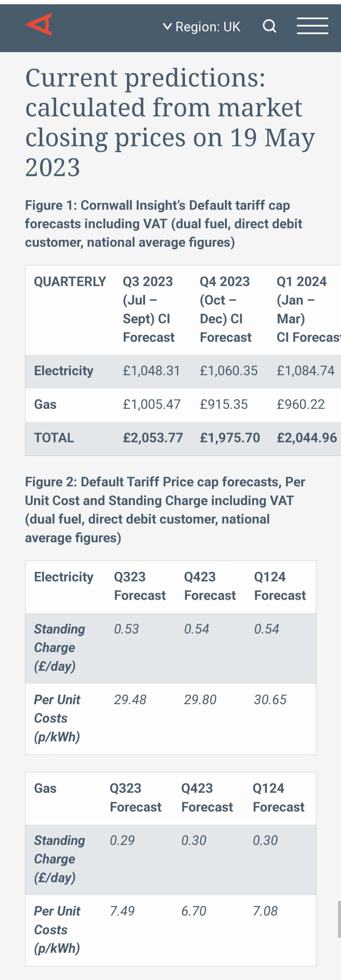Click the chevron beside Region
Screen dimensions: 341x980
167,26
